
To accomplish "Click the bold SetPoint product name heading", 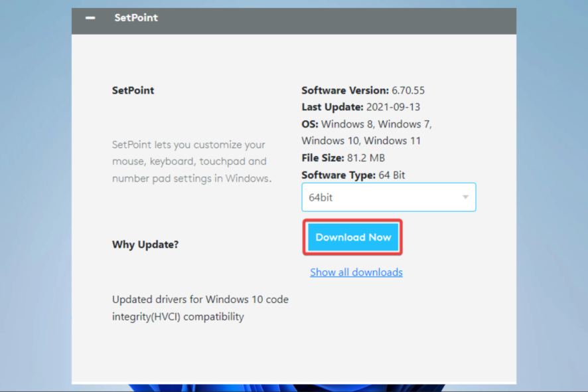I will (133, 90).
